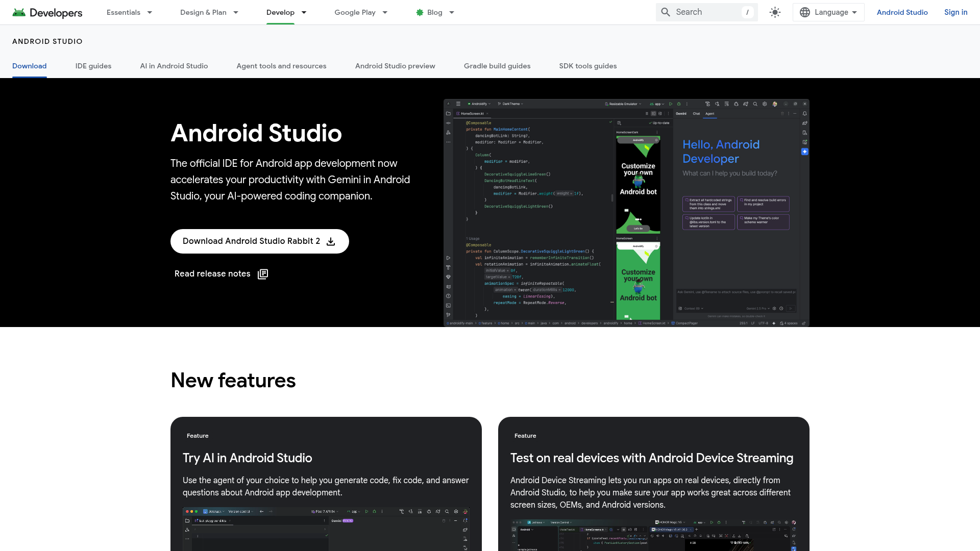Expand the Google Play dropdown
The height and width of the screenshot is (551, 980).
coord(385,12)
